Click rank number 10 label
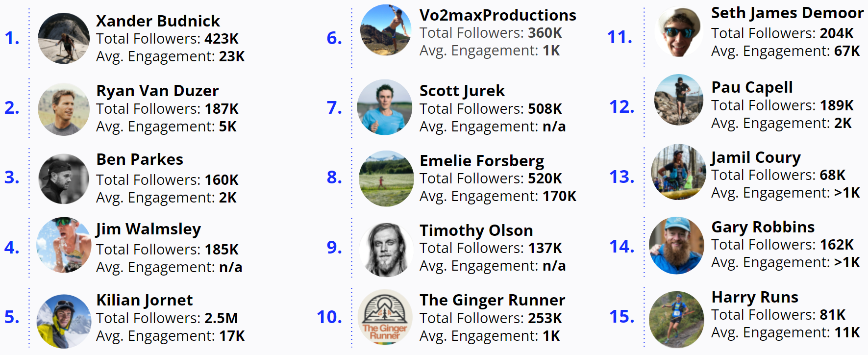 329,317
